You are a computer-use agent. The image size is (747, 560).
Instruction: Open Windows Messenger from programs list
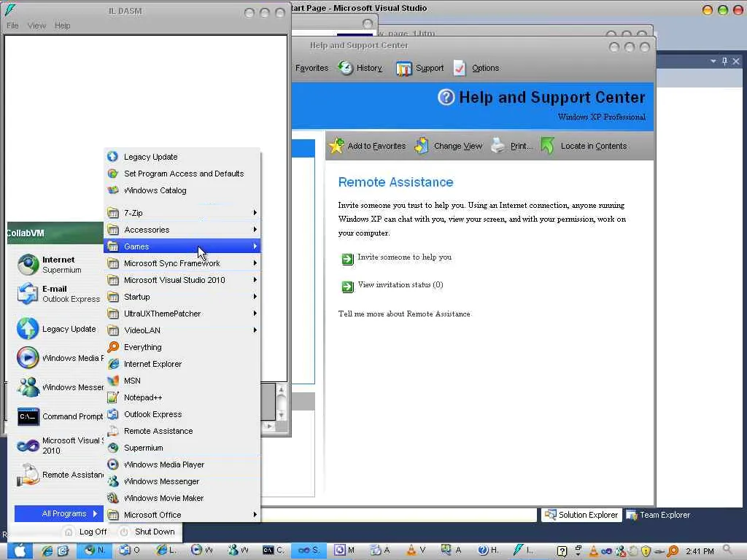coord(182,481)
